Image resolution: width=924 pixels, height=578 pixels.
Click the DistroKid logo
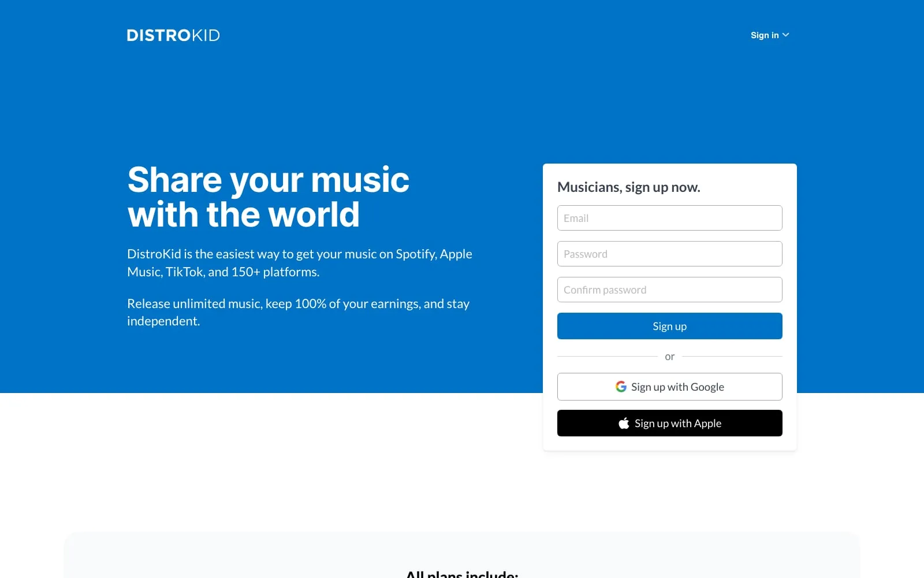point(173,35)
